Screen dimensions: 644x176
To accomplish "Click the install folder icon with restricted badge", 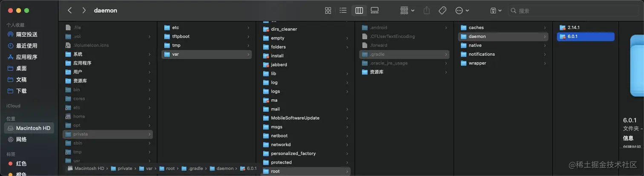I will click(x=266, y=56).
